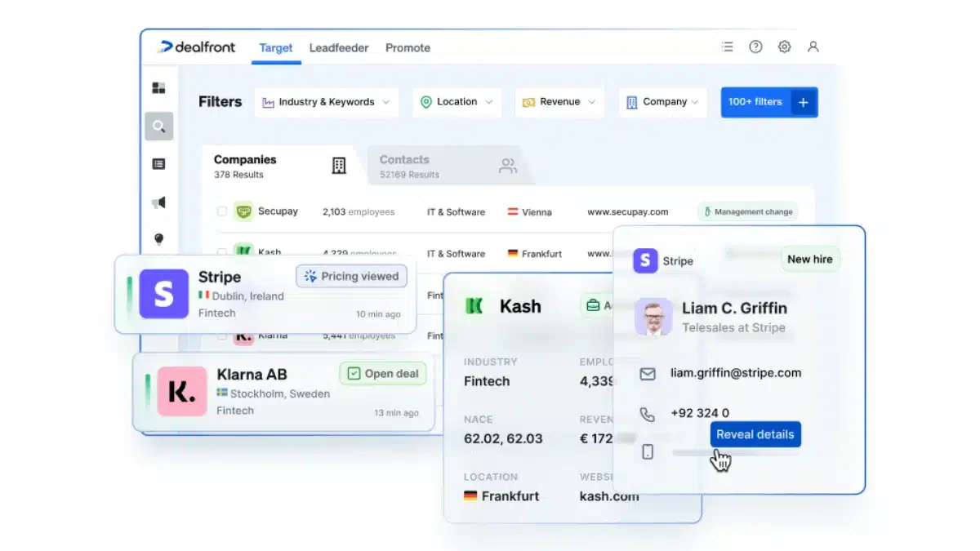Switch to the Target tab
980x551 pixels.
[276, 47]
